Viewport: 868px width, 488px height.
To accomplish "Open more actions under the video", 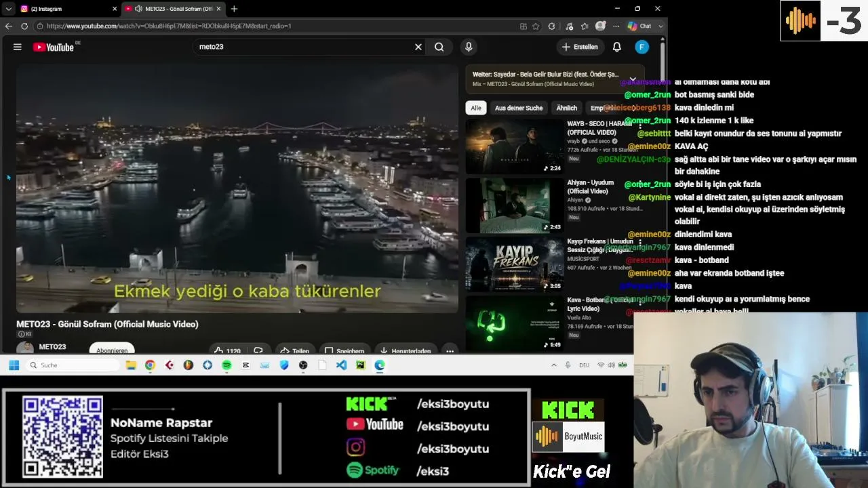I will coord(450,350).
